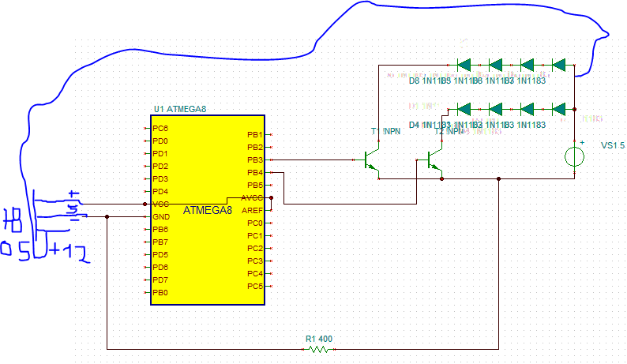
Task: Click the R1 400 label text
Action: [x=319, y=339]
